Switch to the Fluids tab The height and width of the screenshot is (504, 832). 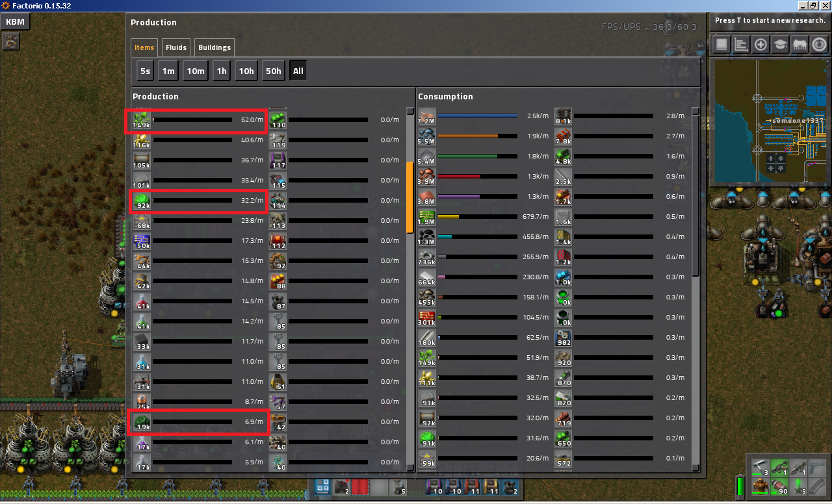176,47
